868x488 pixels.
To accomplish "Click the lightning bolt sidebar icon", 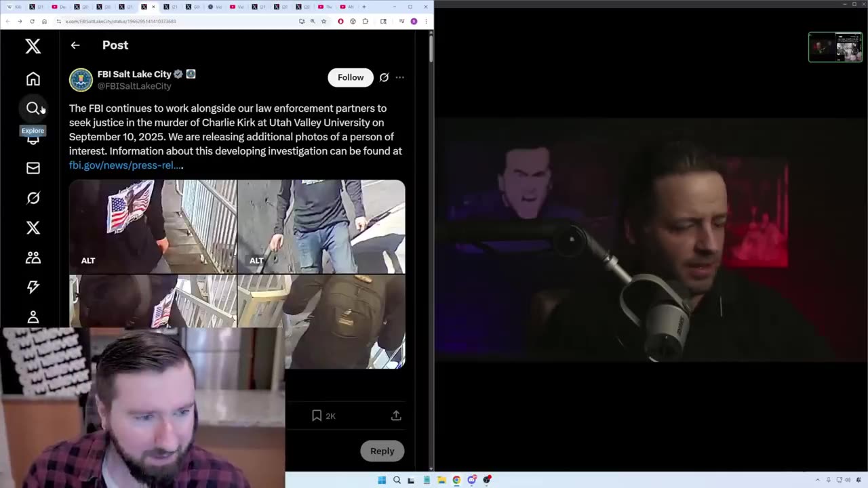I will [x=33, y=287].
